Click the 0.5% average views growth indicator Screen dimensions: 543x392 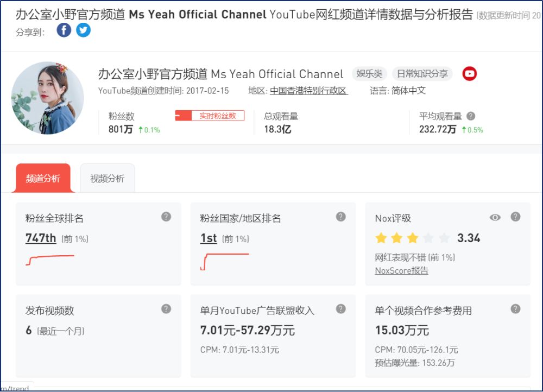tap(472, 130)
